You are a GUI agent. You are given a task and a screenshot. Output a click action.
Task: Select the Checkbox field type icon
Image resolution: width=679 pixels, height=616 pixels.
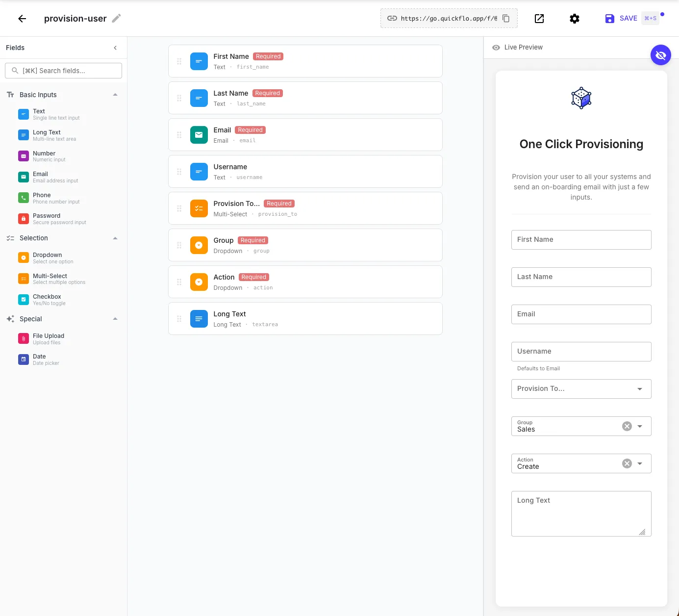(x=24, y=299)
